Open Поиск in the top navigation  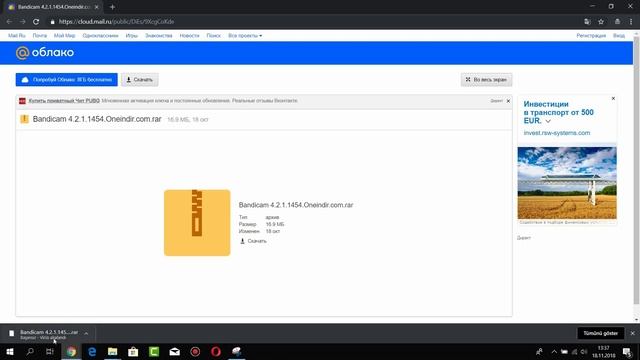[x=213, y=36]
